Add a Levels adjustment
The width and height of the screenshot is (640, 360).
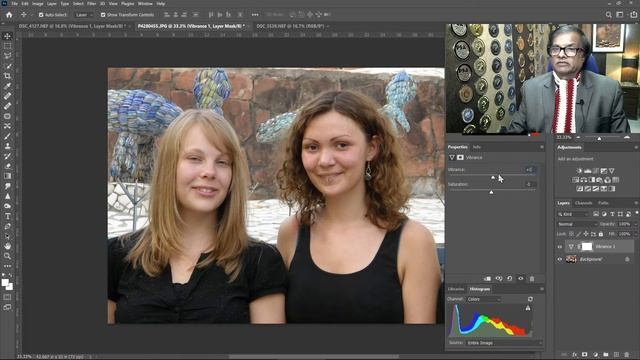tap(587, 171)
